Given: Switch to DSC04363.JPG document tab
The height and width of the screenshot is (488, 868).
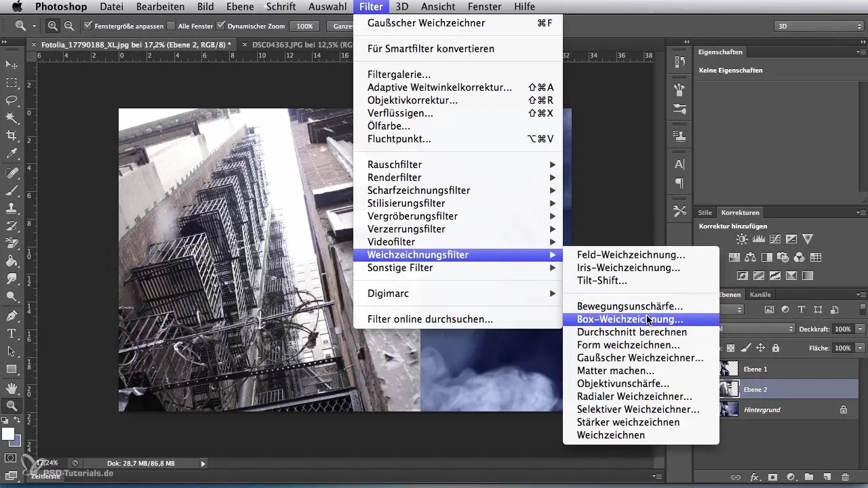Looking at the screenshot, I should 301,45.
